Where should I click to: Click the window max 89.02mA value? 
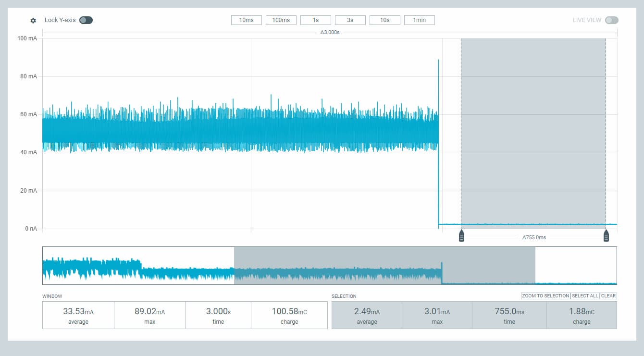click(150, 311)
